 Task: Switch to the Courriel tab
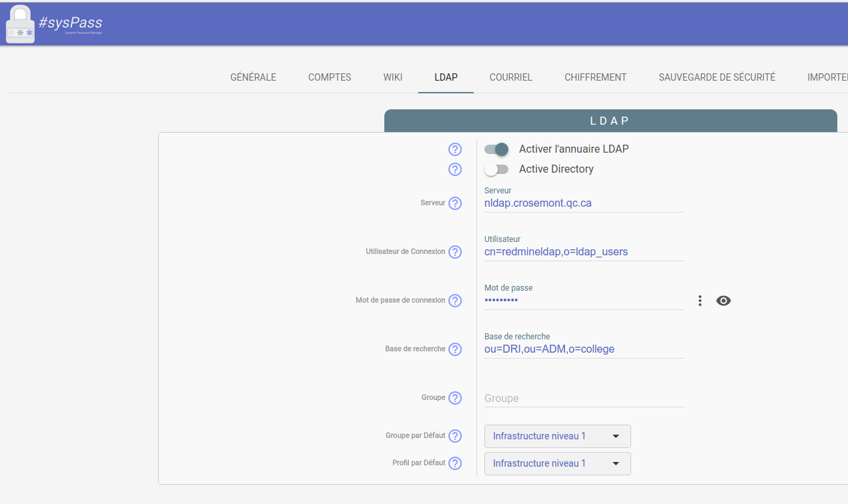(510, 77)
